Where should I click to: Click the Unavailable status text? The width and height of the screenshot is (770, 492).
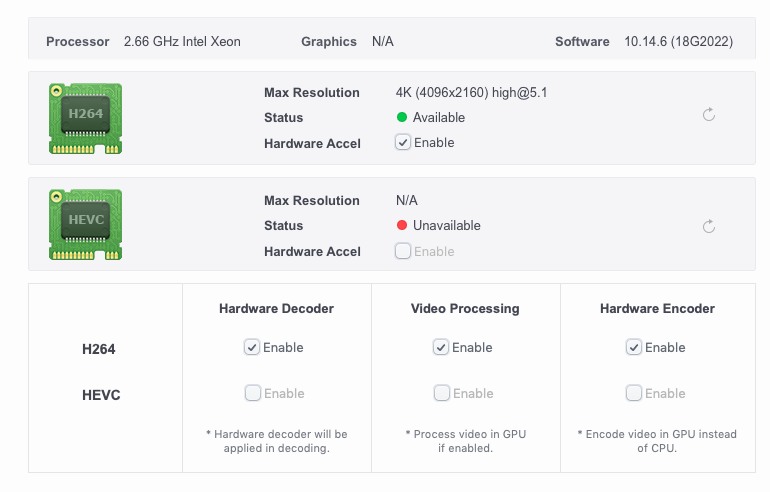coord(446,225)
